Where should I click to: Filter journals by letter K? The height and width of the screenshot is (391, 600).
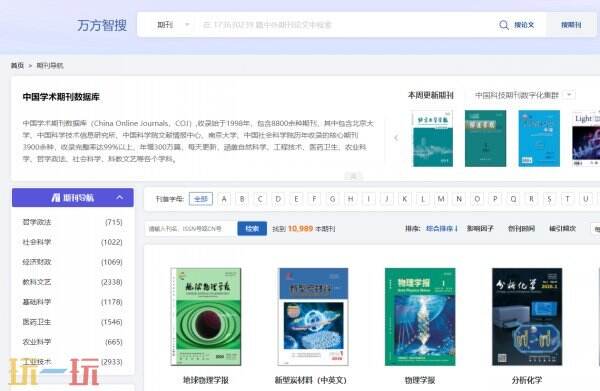tap(405, 199)
